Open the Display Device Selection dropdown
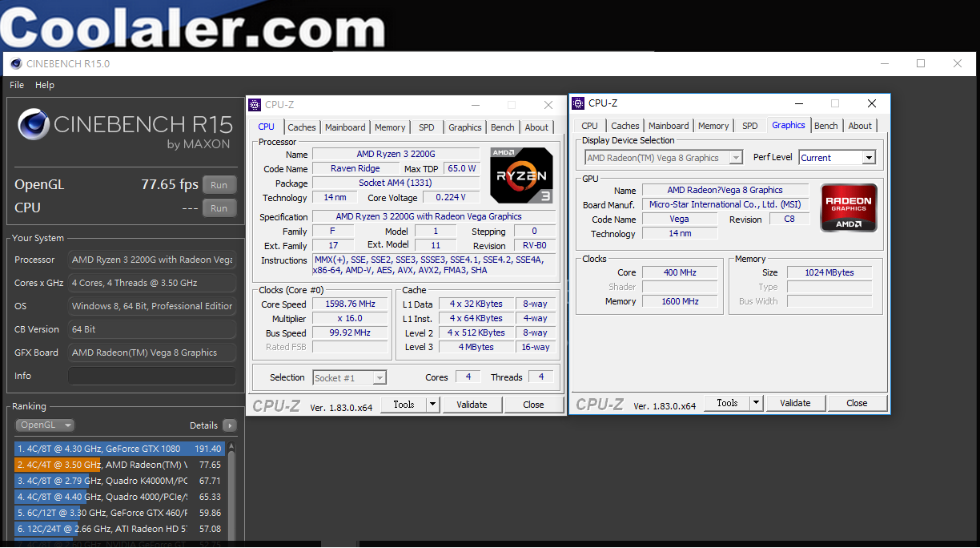Screen dimensions: 980x548 click(664, 158)
